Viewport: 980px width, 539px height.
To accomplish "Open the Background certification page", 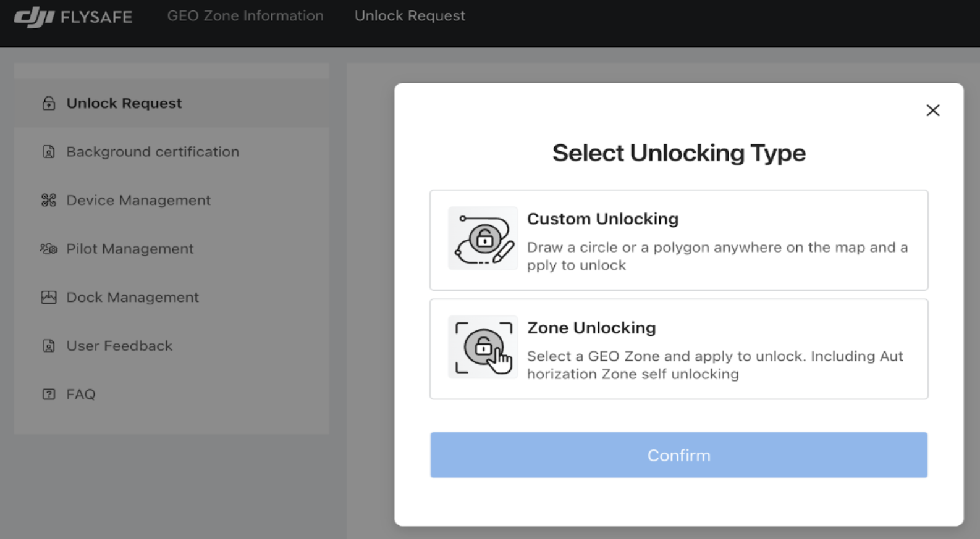I will coord(153,152).
